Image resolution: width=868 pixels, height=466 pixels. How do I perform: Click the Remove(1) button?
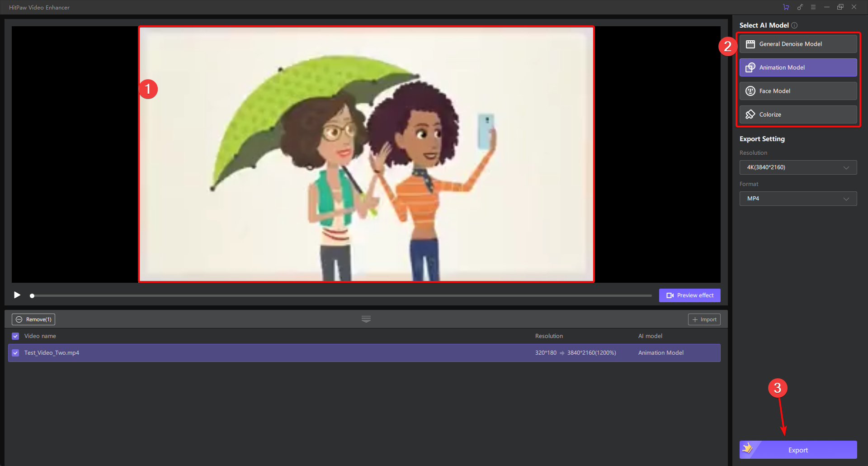[x=33, y=319]
